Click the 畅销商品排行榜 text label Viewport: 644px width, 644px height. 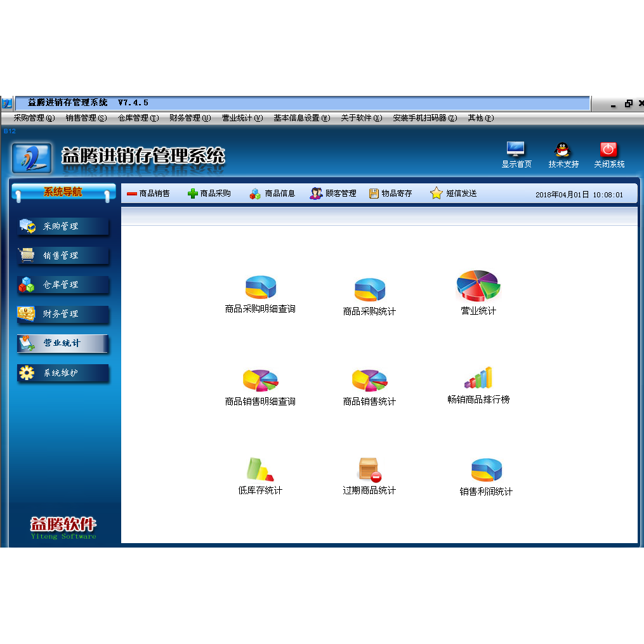[x=478, y=400]
